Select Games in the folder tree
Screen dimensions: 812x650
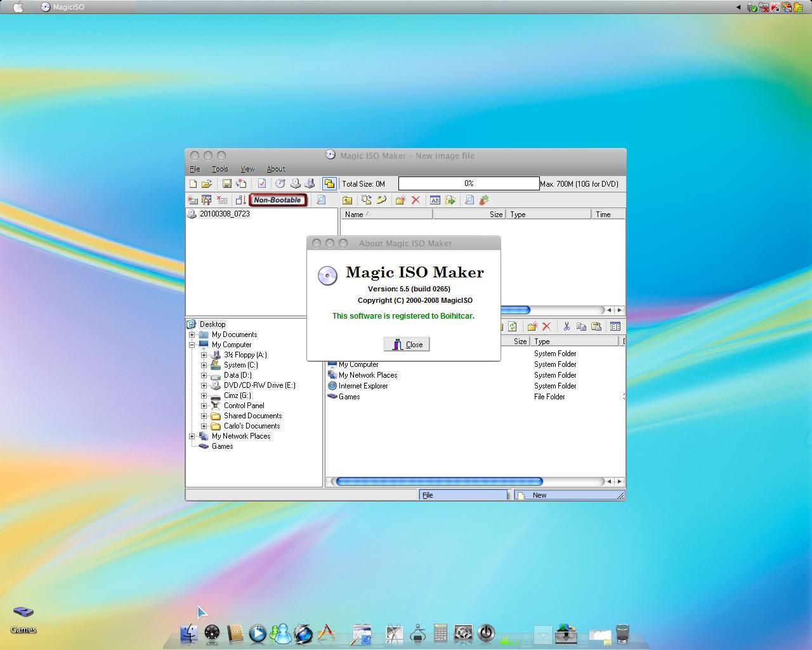[222, 446]
